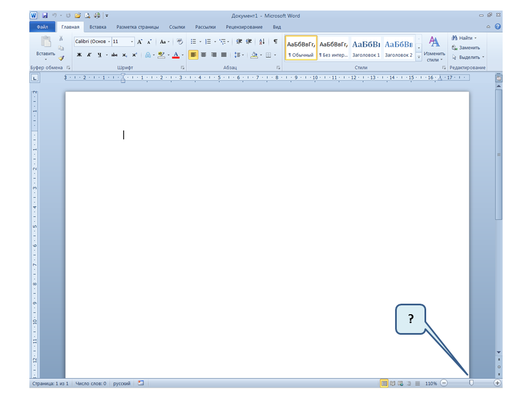
Task: Click the Clear Formatting icon
Action: (180, 42)
